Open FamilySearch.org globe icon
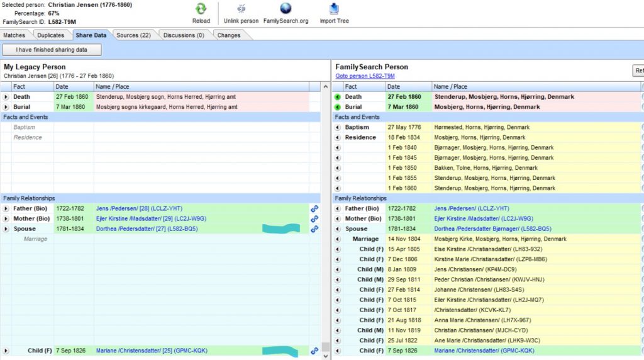 [x=286, y=8]
